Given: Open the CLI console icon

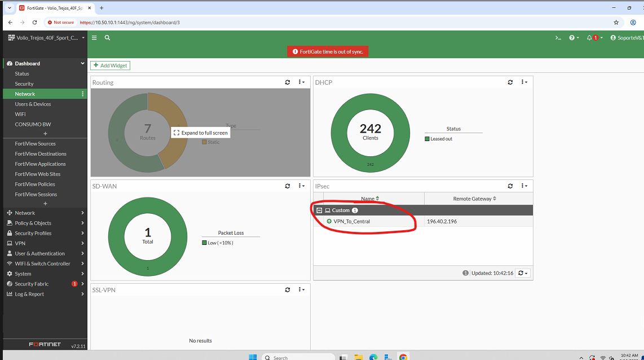Looking at the screenshot, I should click(558, 38).
